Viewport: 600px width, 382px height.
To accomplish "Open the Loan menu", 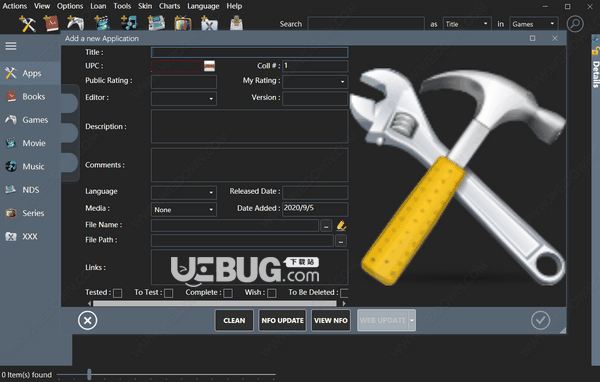I will [x=98, y=6].
